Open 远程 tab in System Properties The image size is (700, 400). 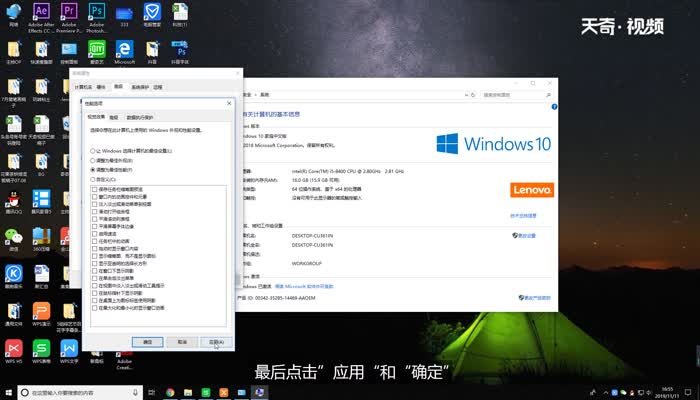[x=158, y=87]
